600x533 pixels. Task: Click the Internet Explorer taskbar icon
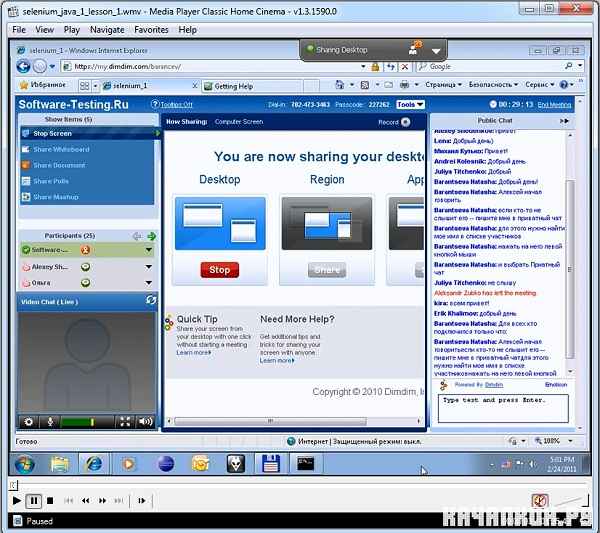pos(94,464)
